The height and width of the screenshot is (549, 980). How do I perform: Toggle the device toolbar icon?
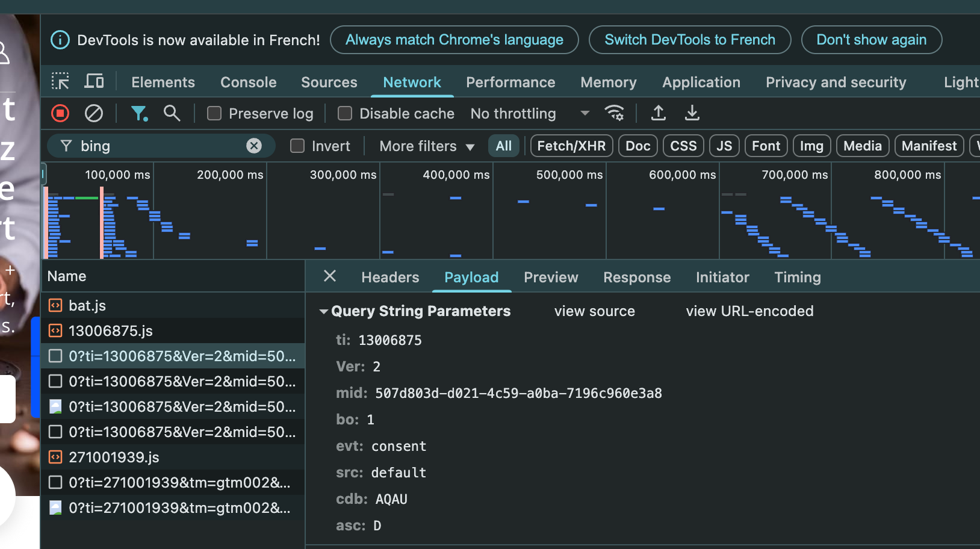94,81
